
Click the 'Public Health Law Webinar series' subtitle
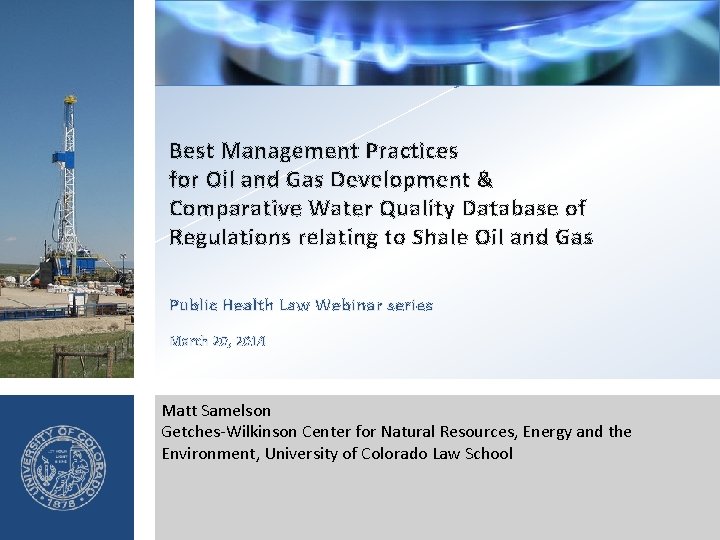(301, 305)
